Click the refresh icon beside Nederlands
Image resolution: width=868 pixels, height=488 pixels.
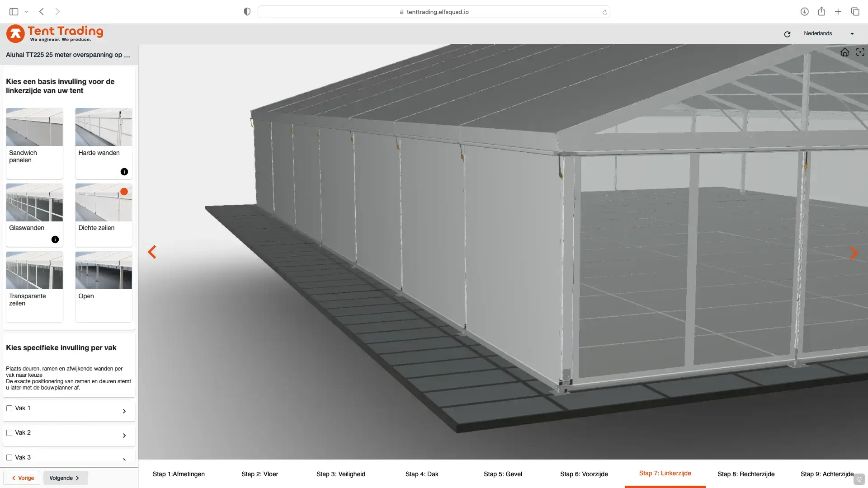coord(787,34)
